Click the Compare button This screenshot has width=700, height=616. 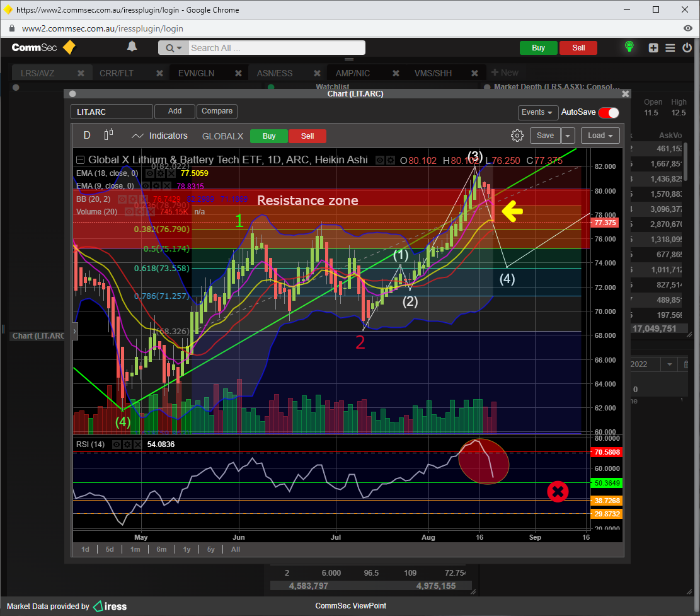(x=217, y=112)
